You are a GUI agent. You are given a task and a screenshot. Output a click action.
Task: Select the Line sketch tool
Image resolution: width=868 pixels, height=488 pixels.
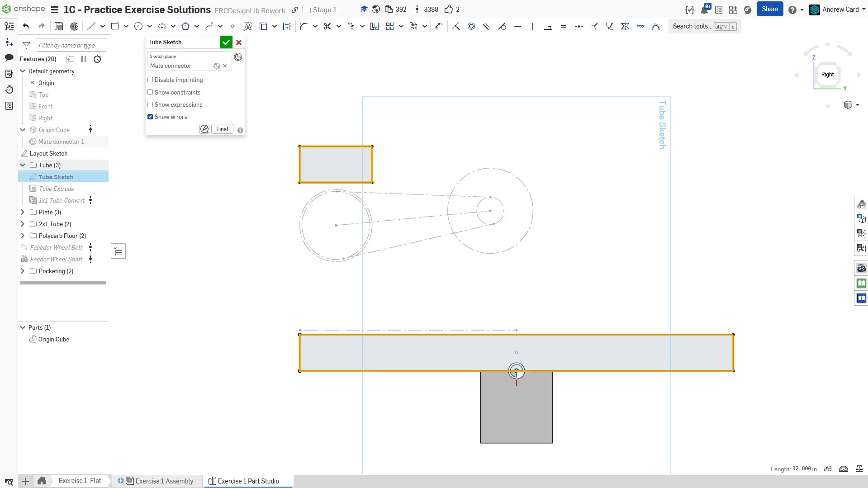pyautogui.click(x=91, y=26)
